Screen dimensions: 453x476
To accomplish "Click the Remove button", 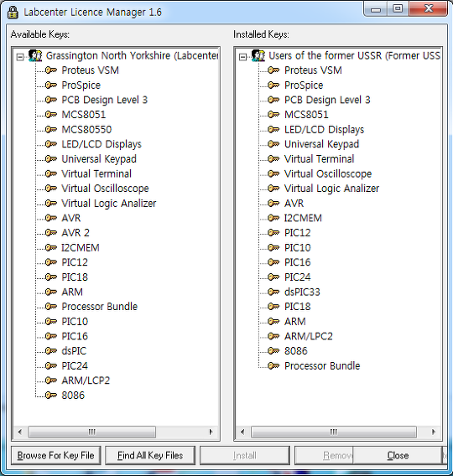I will point(324,455).
